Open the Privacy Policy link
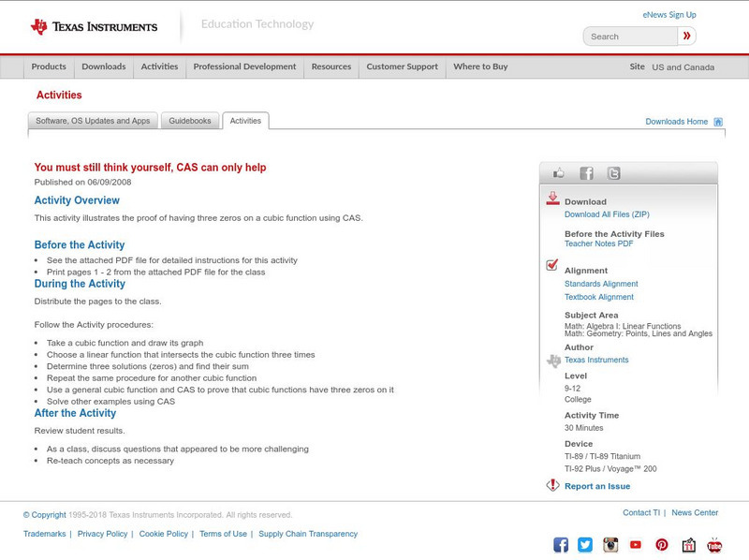This screenshot has height=560, width=749. (x=102, y=534)
